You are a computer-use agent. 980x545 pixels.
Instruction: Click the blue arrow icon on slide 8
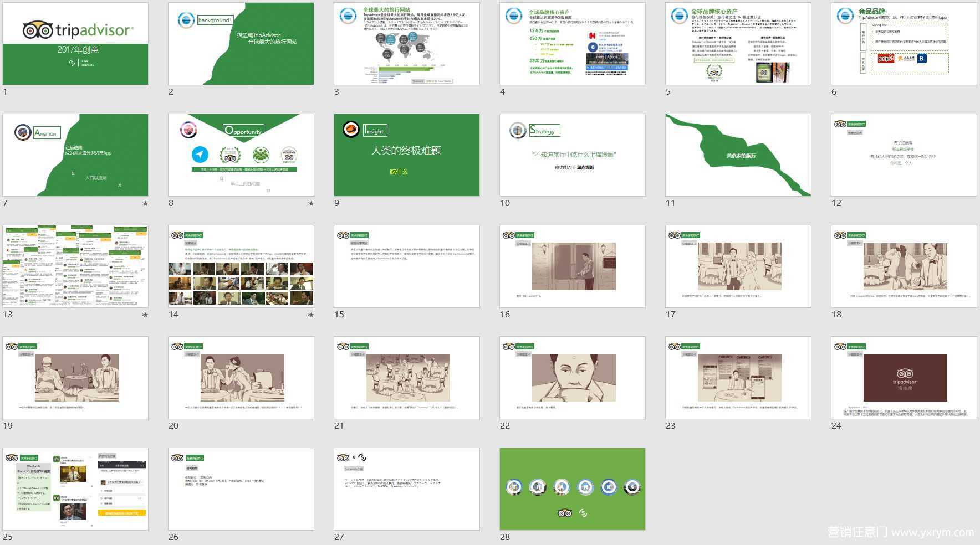pyautogui.click(x=200, y=155)
